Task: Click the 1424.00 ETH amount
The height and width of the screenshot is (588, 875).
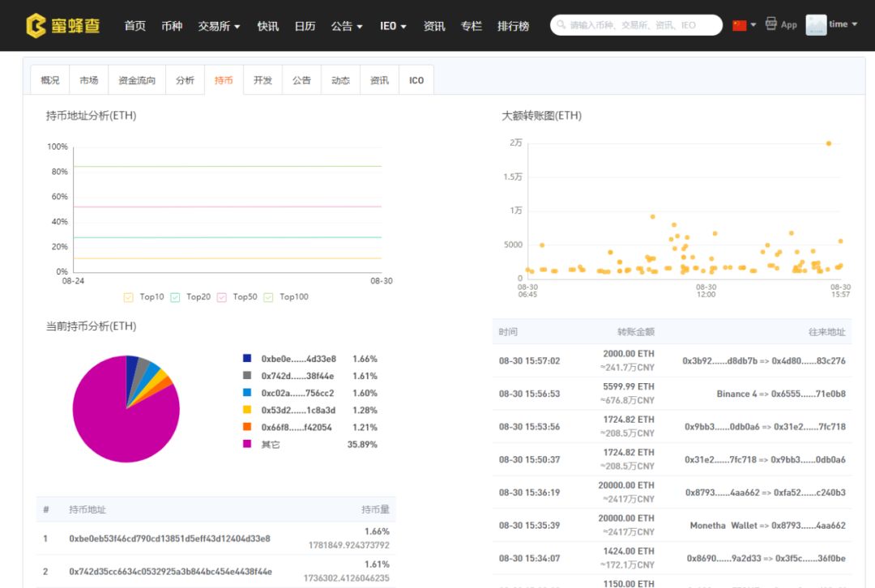Action: click(x=629, y=552)
